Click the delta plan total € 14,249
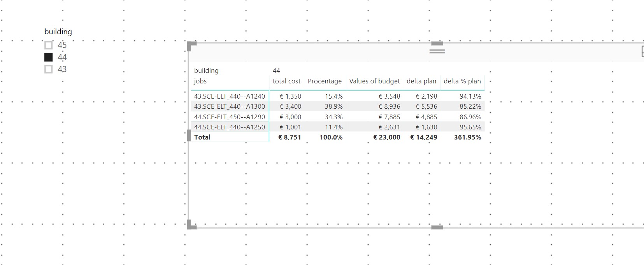Image resolution: width=644 pixels, height=265 pixels. 424,137
